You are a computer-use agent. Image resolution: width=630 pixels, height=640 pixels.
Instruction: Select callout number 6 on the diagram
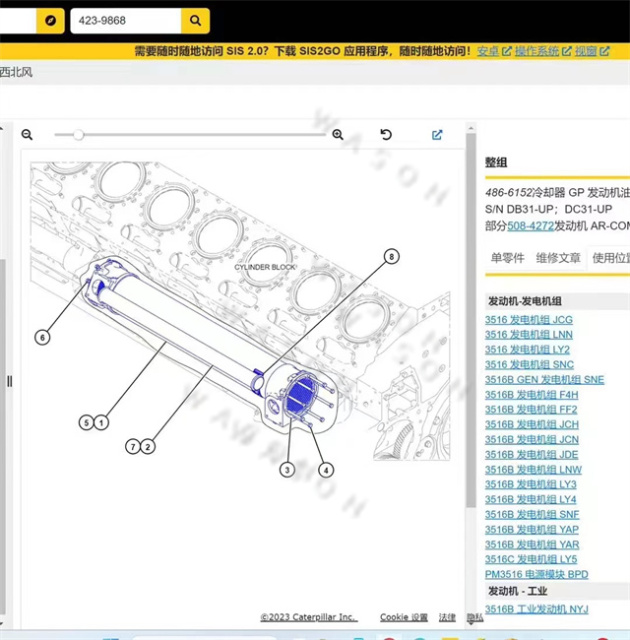pos(42,338)
